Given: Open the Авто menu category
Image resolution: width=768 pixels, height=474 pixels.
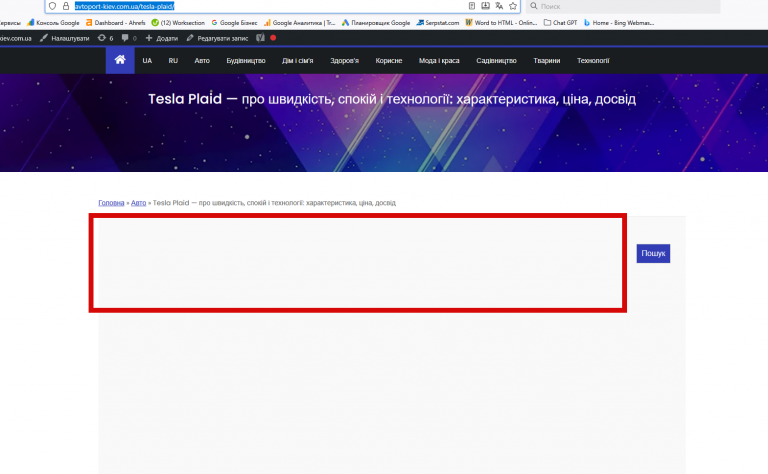Looking at the screenshot, I should (202, 61).
